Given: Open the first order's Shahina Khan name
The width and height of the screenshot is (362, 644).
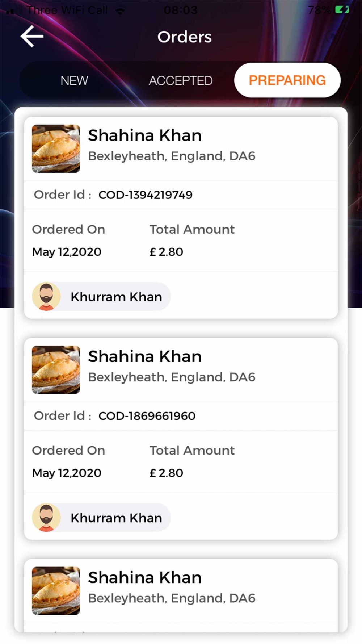Looking at the screenshot, I should point(145,135).
